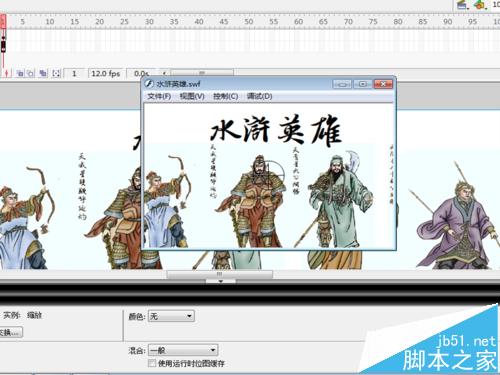Toggle the onion skin outlines icon

[x=30, y=73]
